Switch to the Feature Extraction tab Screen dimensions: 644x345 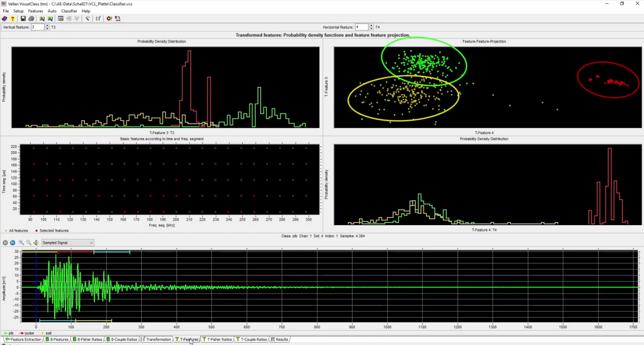click(23, 339)
